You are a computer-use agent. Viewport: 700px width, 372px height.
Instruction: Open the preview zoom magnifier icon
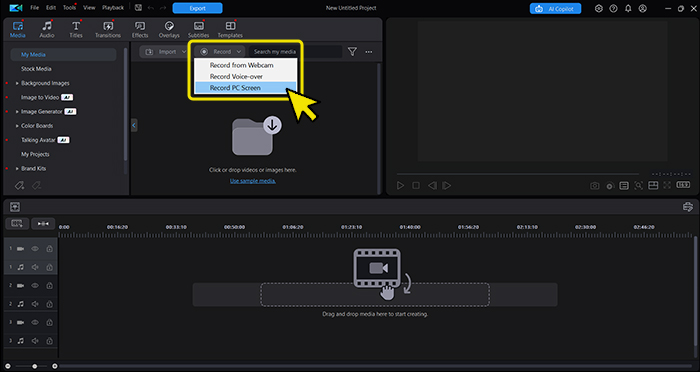click(x=638, y=186)
